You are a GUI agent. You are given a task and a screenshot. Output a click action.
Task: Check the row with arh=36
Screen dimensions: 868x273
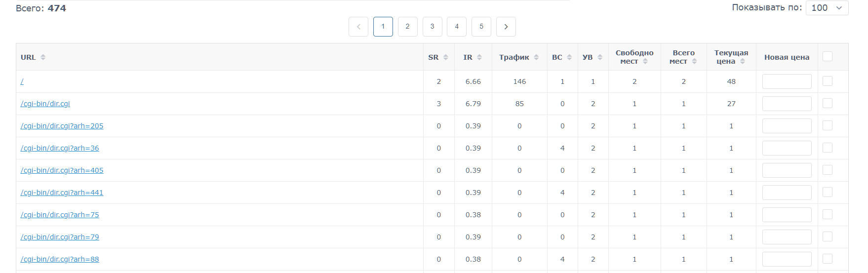point(828,148)
